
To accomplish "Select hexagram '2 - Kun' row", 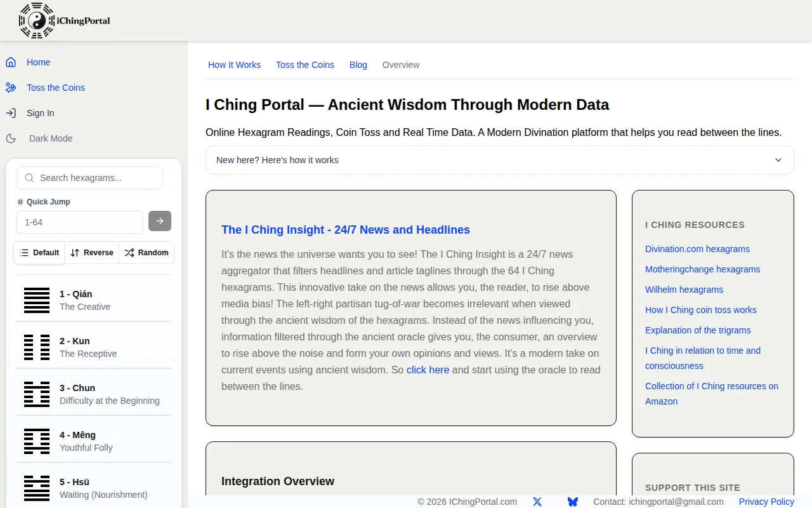I will [94, 347].
